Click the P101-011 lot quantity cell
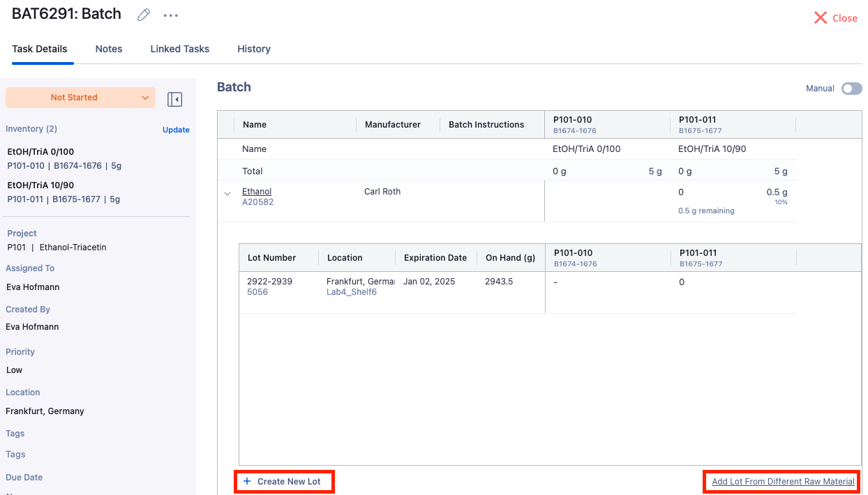 pos(733,282)
